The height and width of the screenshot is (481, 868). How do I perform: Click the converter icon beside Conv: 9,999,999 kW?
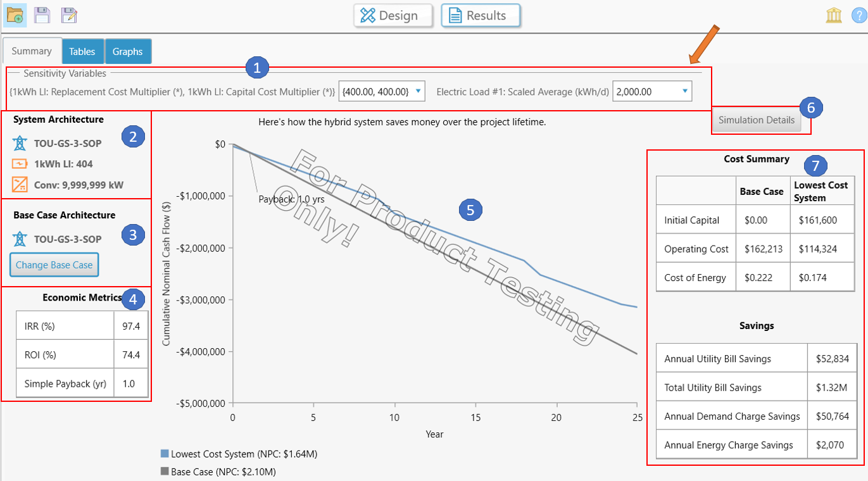click(x=20, y=185)
